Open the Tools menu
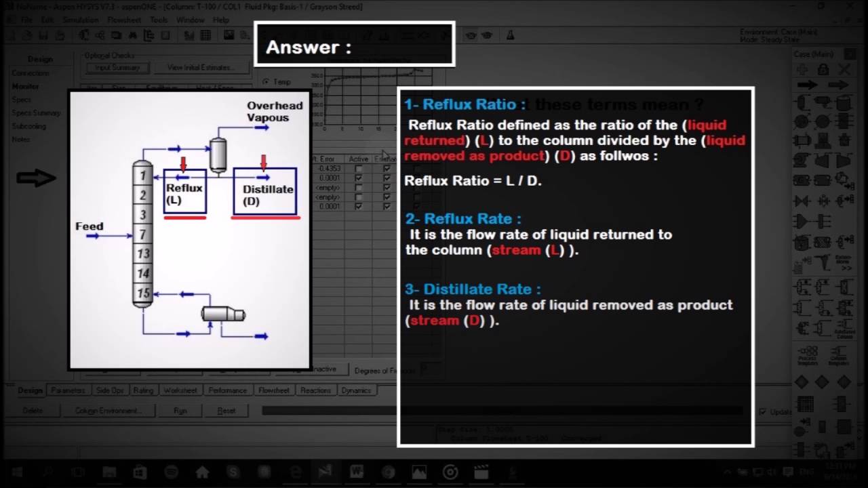Screen dimensions: 868x488 pos(159,20)
